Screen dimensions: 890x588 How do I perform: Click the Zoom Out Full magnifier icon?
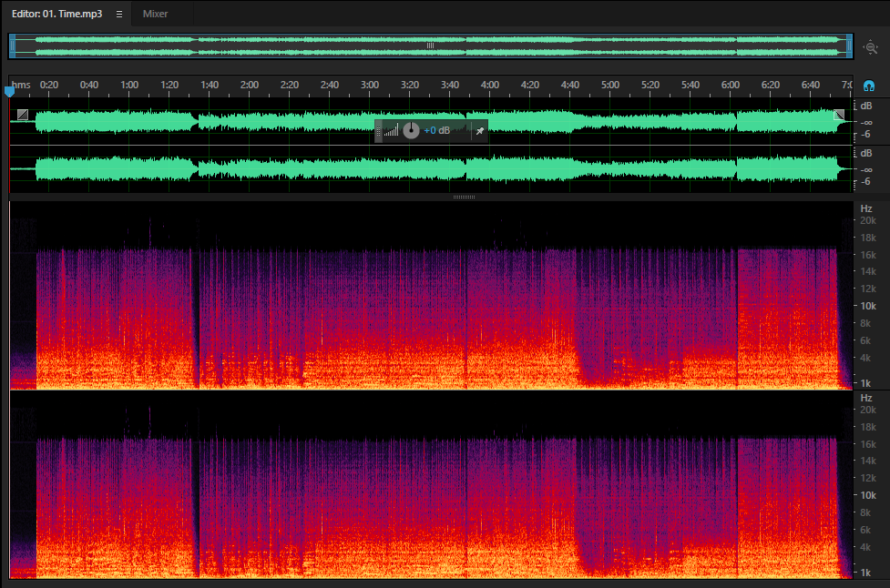point(871,47)
